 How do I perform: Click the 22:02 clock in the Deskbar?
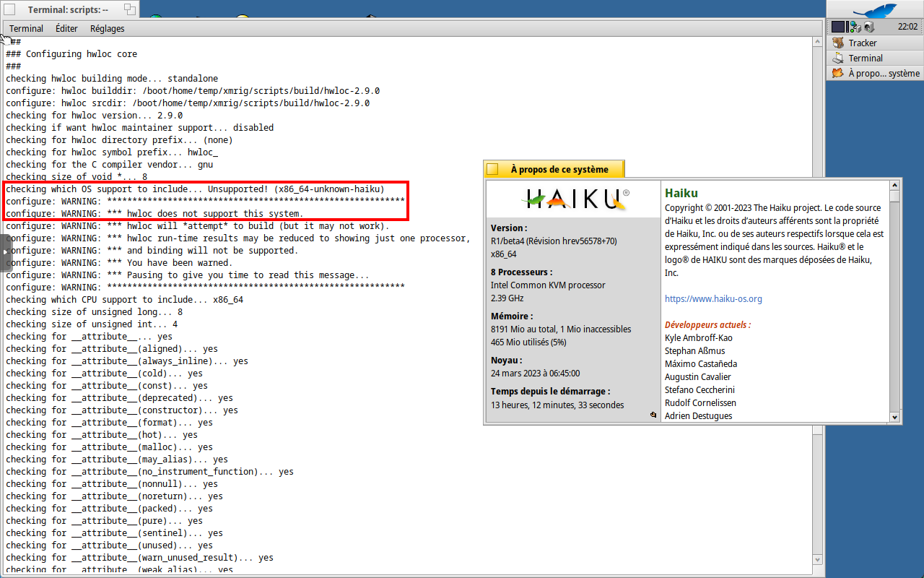[905, 26]
